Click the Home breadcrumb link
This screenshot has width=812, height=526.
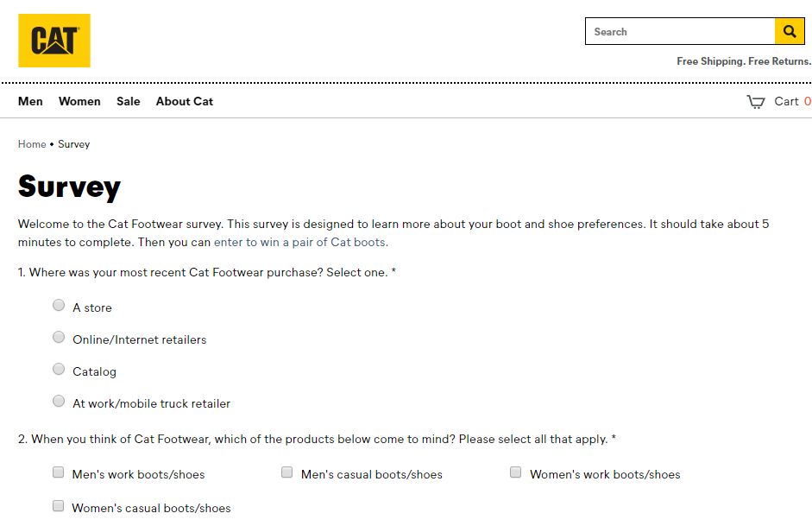tap(32, 144)
